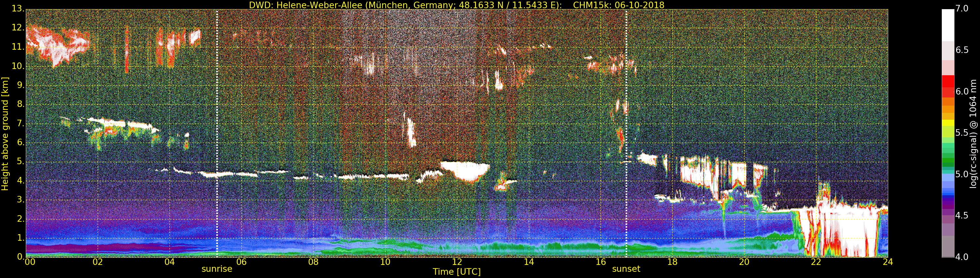The width and height of the screenshot is (980, 278).
Task: Click the time axis tick '14'
Action: (x=529, y=262)
